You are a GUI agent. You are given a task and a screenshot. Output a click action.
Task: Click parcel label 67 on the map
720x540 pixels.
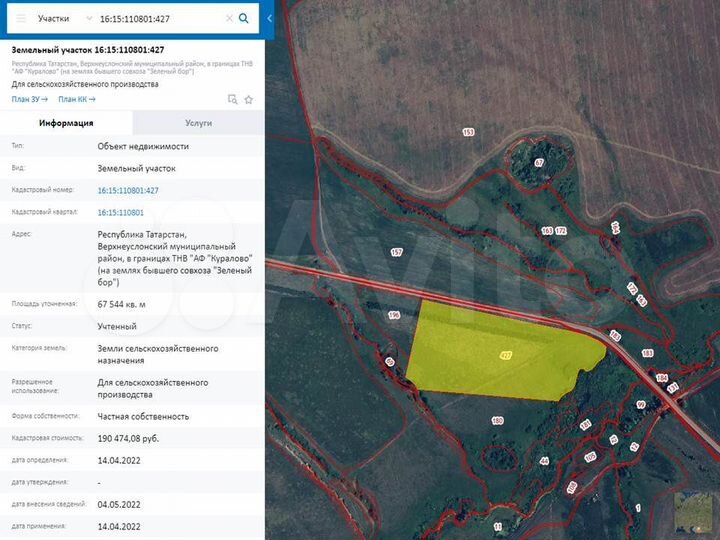538,162
